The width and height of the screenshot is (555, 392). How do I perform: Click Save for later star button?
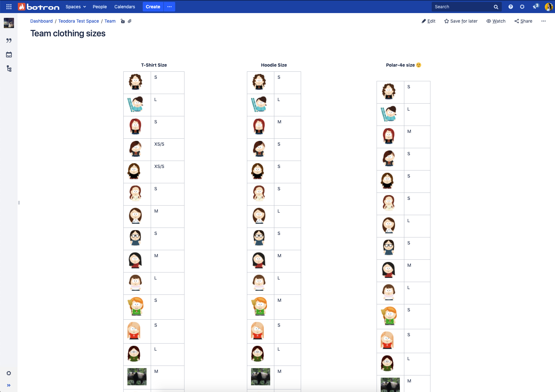coord(461,21)
